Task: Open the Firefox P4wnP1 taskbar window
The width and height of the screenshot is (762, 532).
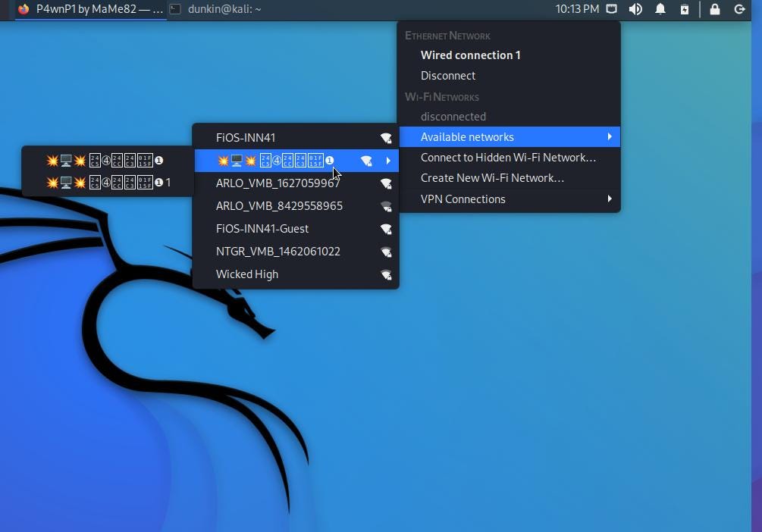Action: (91, 9)
